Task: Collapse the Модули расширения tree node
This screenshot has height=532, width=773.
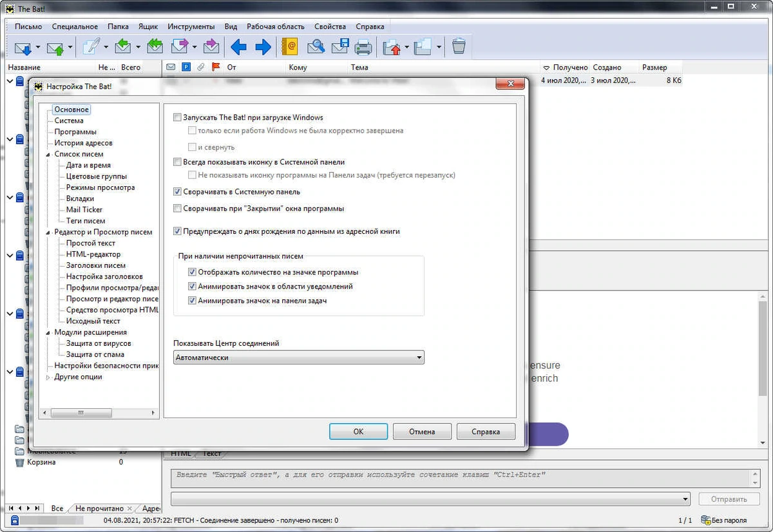Action: coord(48,333)
